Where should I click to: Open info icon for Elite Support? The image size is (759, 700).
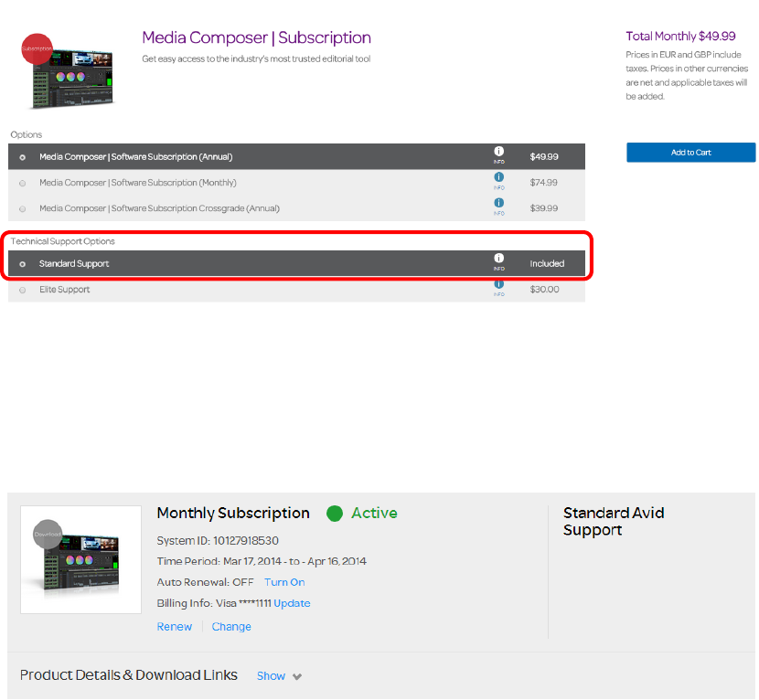click(x=498, y=287)
